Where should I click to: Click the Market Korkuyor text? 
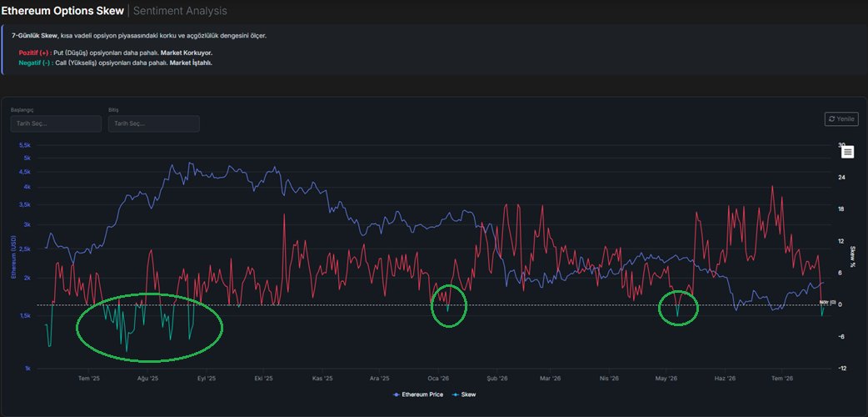(187, 53)
